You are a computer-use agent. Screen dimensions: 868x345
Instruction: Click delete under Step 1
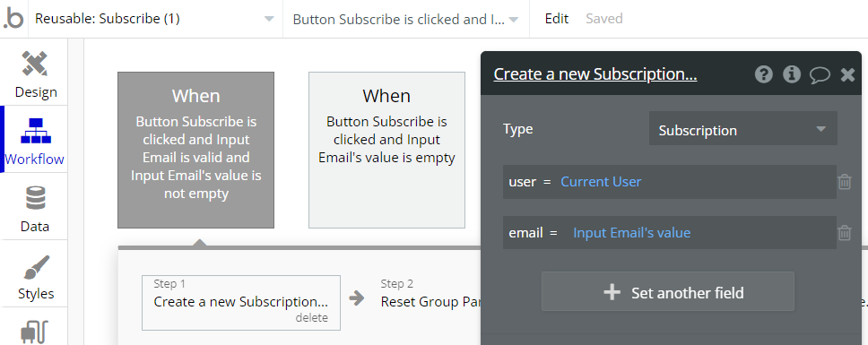[311, 318]
